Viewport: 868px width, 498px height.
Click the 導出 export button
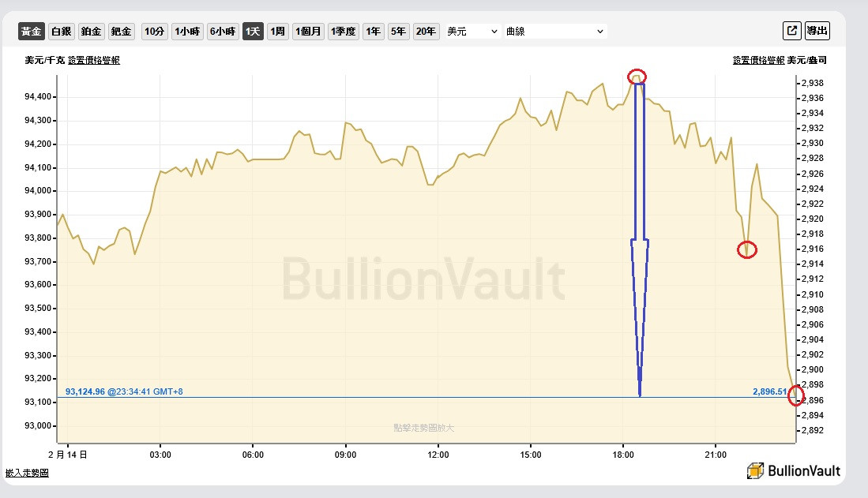click(817, 31)
